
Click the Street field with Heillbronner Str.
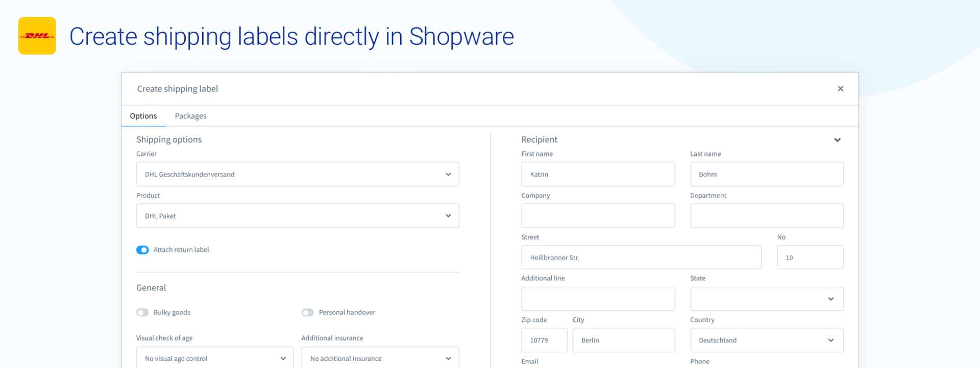point(641,257)
